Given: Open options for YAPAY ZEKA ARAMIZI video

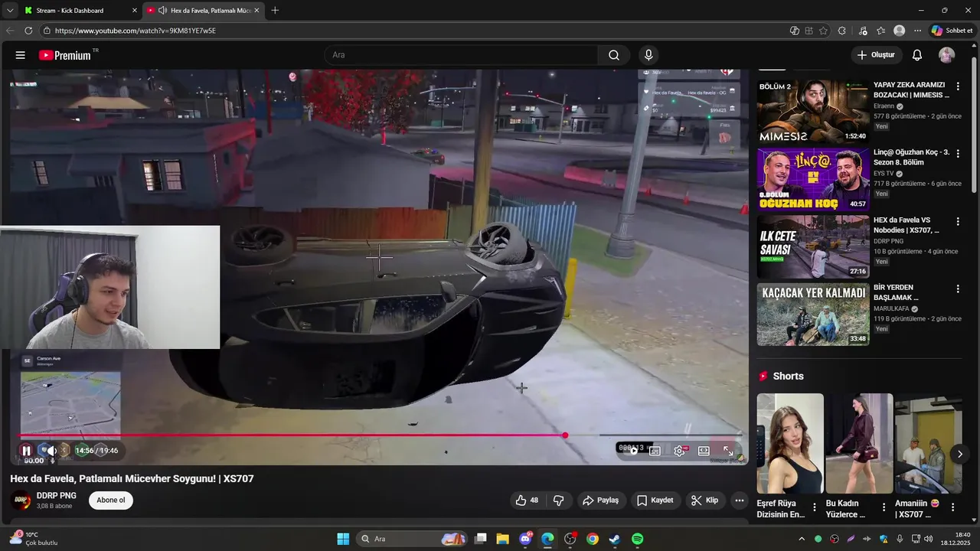Looking at the screenshot, I should [958, 86].
